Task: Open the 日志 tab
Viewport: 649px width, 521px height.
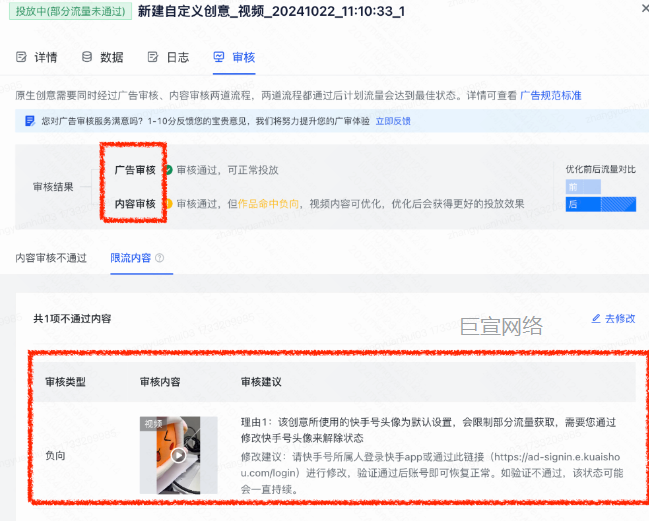Action: click(x=168, y=57)
